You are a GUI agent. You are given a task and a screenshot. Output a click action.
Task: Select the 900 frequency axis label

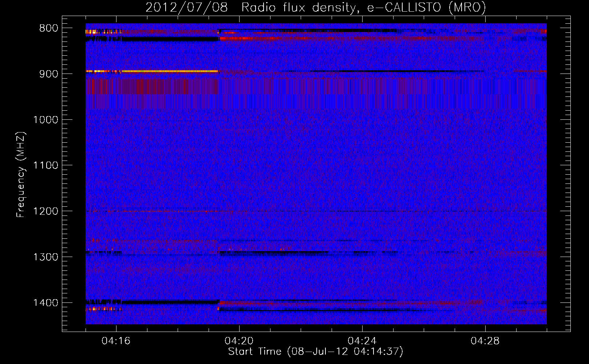click(x=48, y=74)
